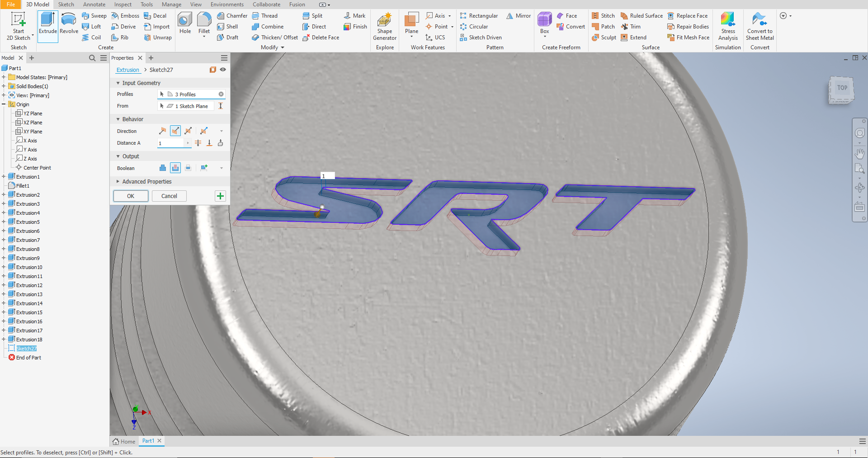Apply the Chamfer tool
Screen dimensions: 868x458
point(232,16)
